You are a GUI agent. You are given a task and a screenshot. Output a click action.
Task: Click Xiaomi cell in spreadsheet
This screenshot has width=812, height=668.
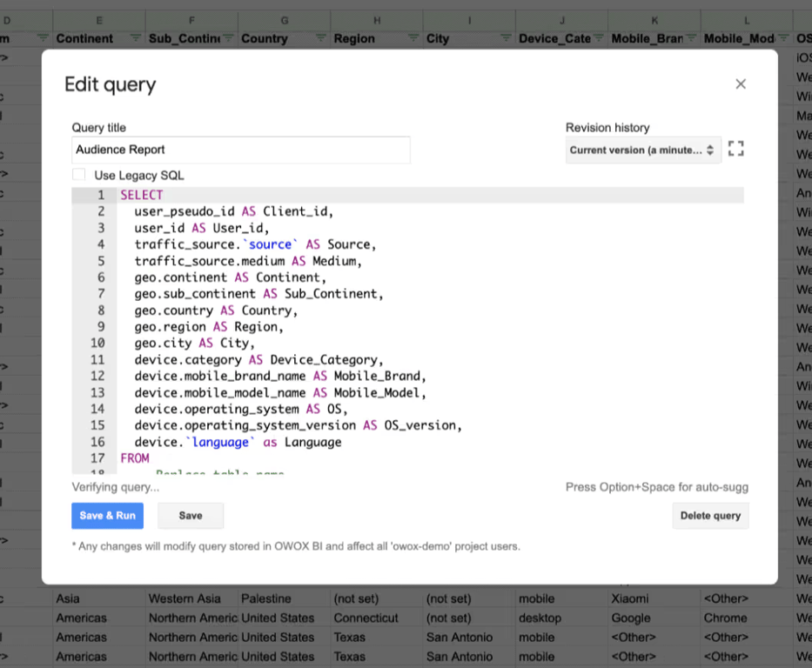click(654, 598)
